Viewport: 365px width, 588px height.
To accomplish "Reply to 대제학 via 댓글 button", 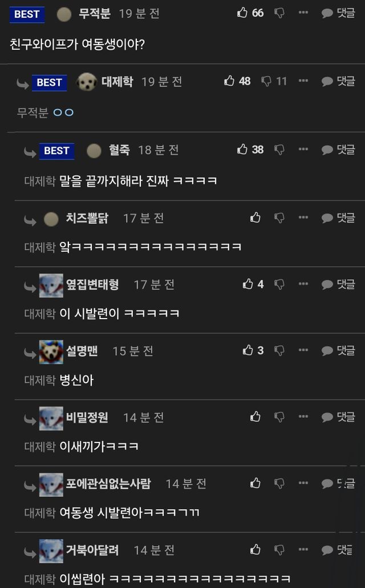I will pyautogui.click(x=338, y=82).
